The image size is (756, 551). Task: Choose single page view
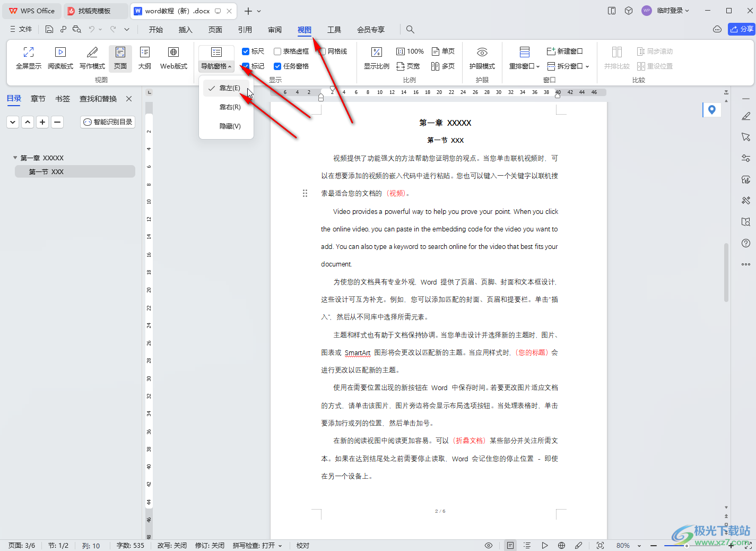(x=443, y=51)
